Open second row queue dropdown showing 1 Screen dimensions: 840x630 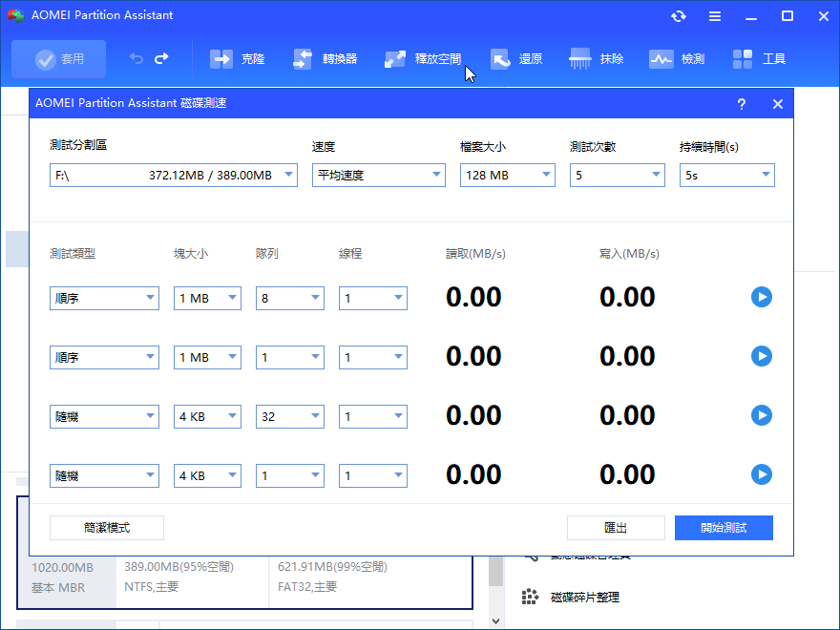click(290, 357)
